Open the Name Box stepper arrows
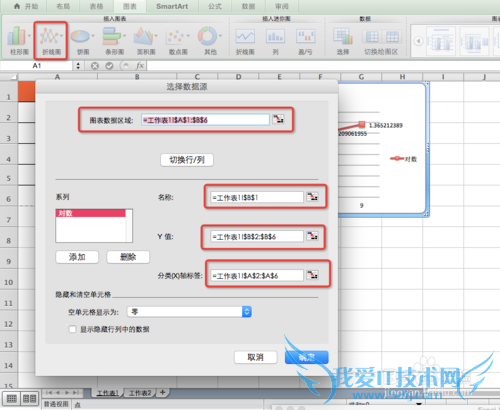500x410 pixels. pos(78,66)
